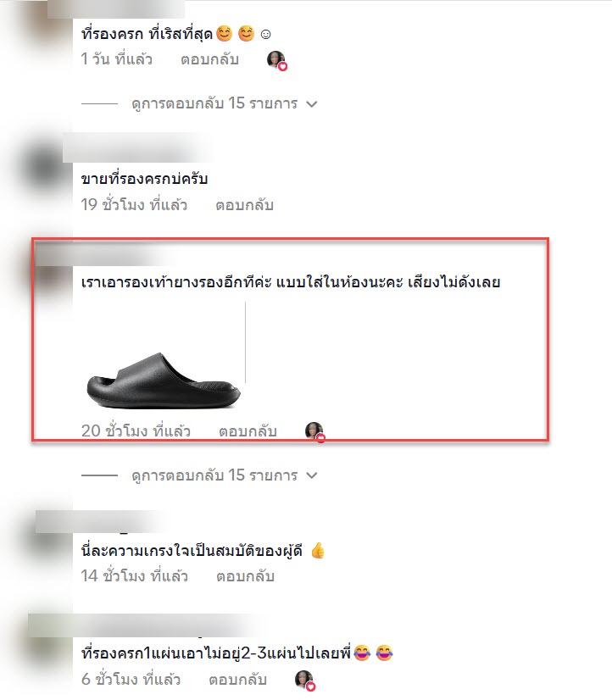Reply to the 19-hours-ago comment
This screenshot has height=700, width=612.
(x=244, y=205)
